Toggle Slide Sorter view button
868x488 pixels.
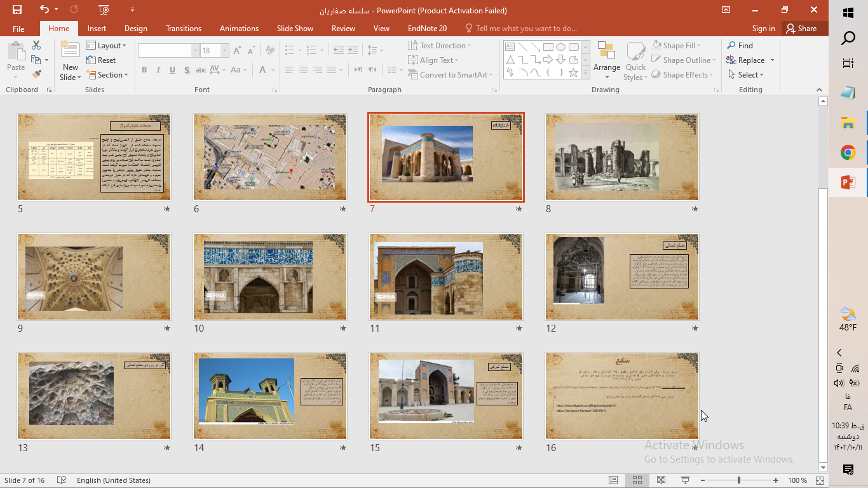pos(637,480)
